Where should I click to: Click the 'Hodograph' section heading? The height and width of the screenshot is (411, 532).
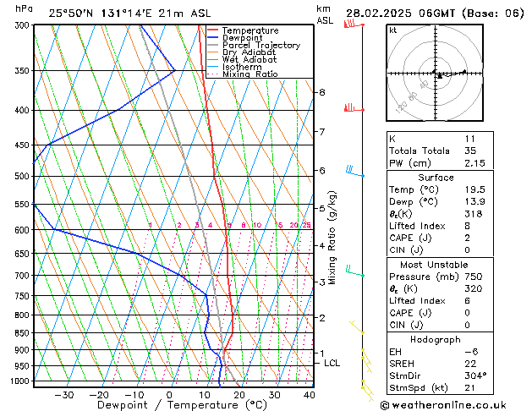(436, 340)
